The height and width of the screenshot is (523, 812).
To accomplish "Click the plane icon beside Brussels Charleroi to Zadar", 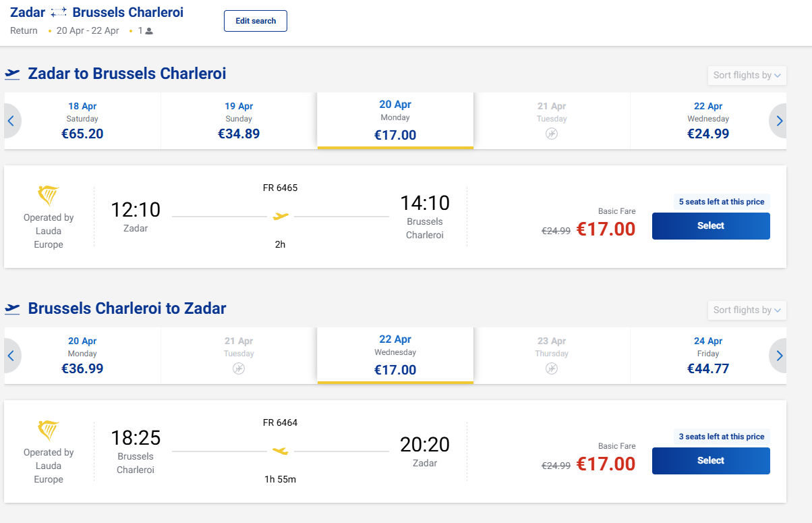I will [x=12, y=308].
